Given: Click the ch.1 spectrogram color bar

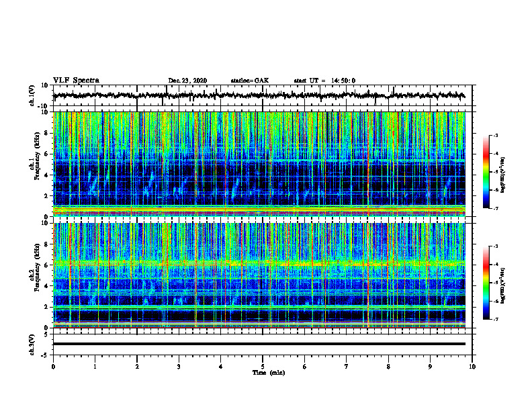Looking at the screenshot, I should (486, 172).
